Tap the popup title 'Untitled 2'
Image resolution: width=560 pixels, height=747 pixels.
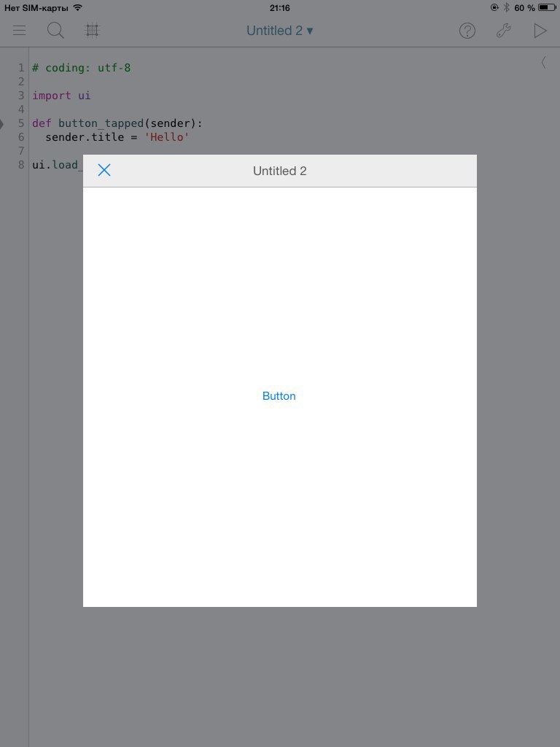pyautogui.click(x=279, y=171)
